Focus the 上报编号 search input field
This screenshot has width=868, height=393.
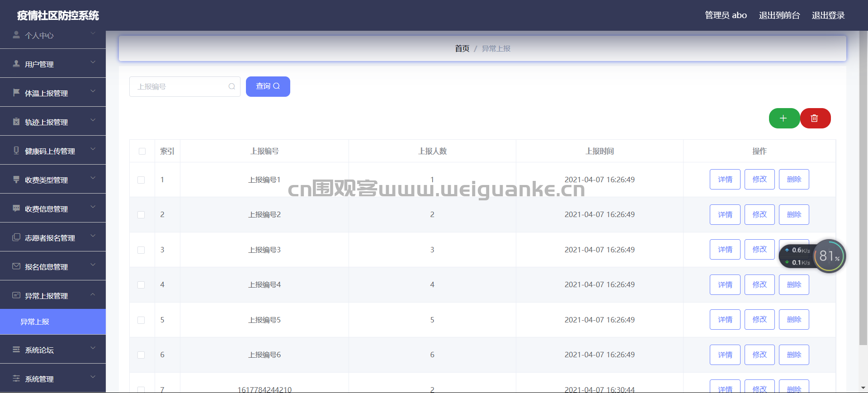click(185, 86)
